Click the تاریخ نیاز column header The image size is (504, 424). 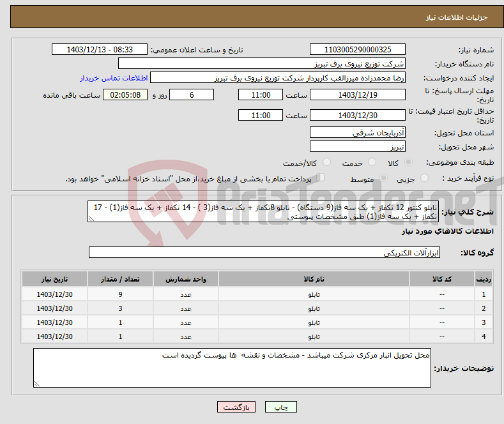coord(55,279)
